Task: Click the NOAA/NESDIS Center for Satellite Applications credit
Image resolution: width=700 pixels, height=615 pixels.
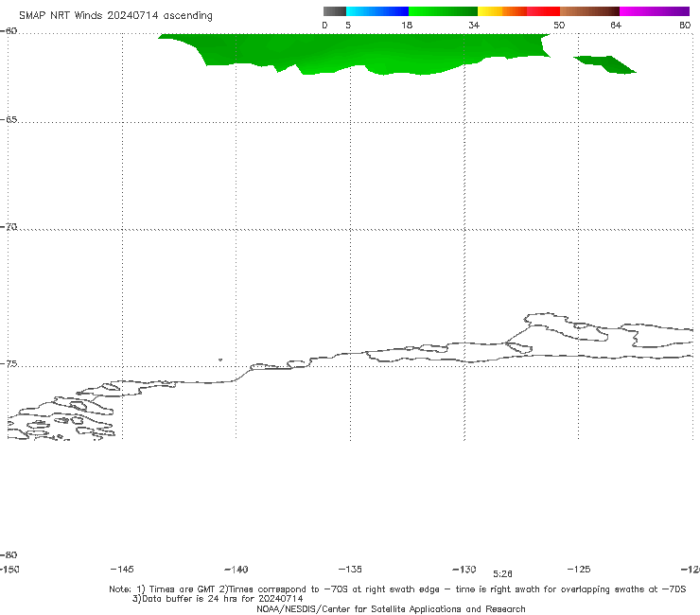Action: 391,608
